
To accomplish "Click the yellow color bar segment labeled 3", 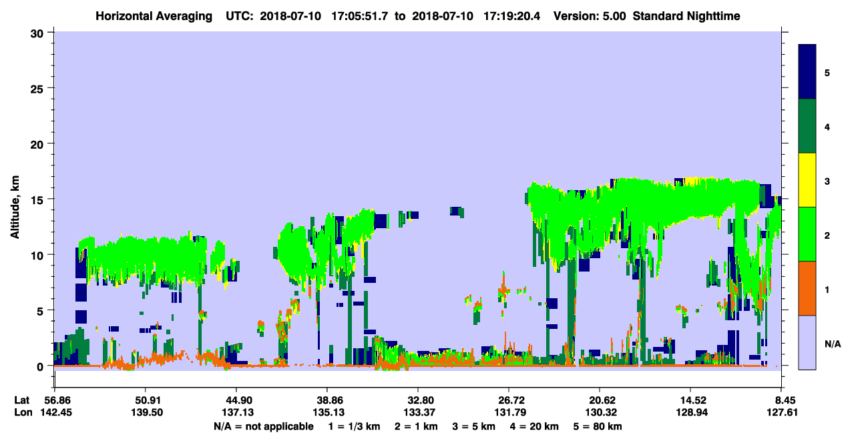I will (x=807, y=180).
